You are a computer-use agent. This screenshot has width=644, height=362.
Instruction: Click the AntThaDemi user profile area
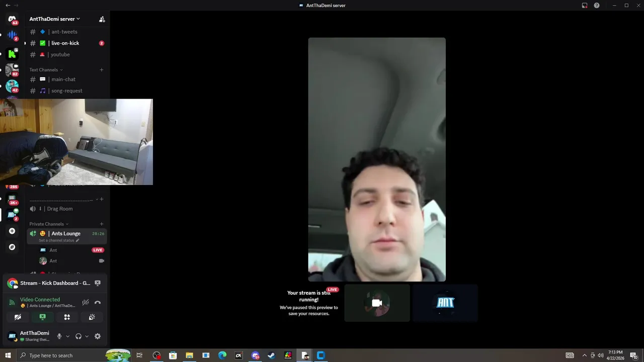(x=29, y=336)
